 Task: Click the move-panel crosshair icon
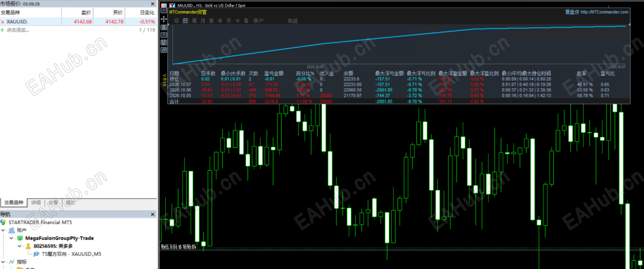tap(164, 19)
